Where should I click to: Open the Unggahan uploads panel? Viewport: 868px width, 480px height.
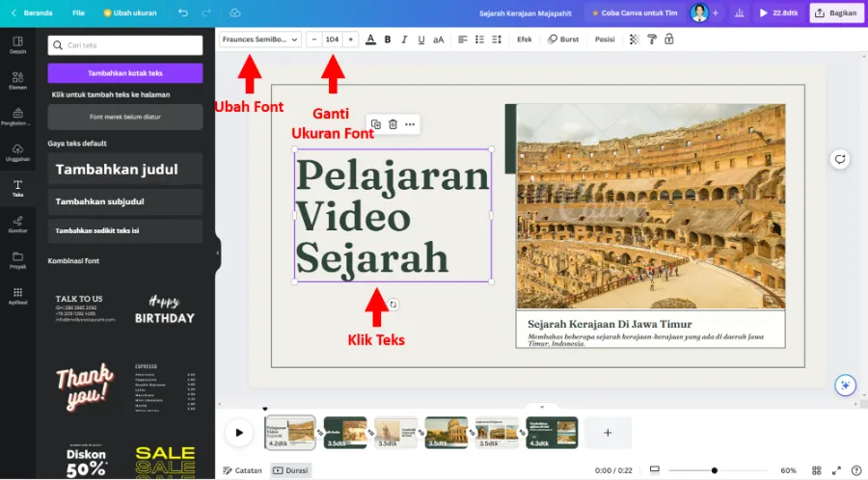tap(17, 152)
